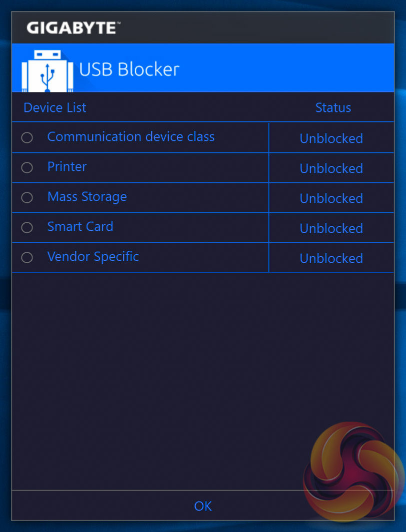The height and width of the screenshot is (532, 406).
Task: Click the Smart Card device label
Action: pyautogui.click(x=80, y=227)
